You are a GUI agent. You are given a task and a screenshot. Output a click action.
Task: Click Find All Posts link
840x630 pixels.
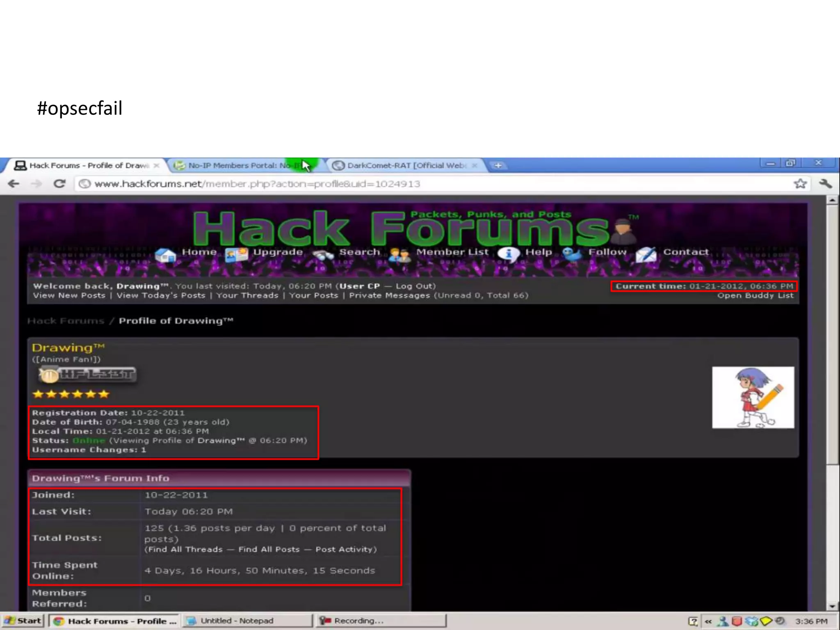(x=269, y=550)
